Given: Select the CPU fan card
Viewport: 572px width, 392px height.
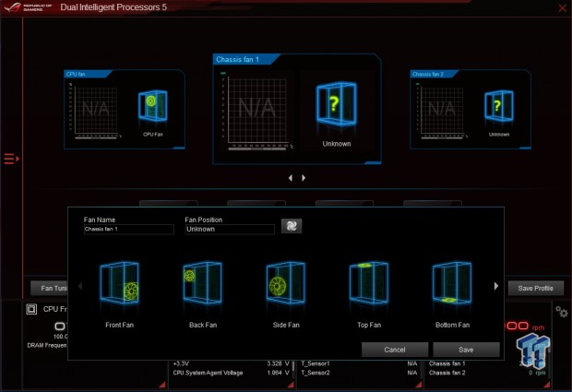Looking at the screenshot, I should click(x=125, y=110).
